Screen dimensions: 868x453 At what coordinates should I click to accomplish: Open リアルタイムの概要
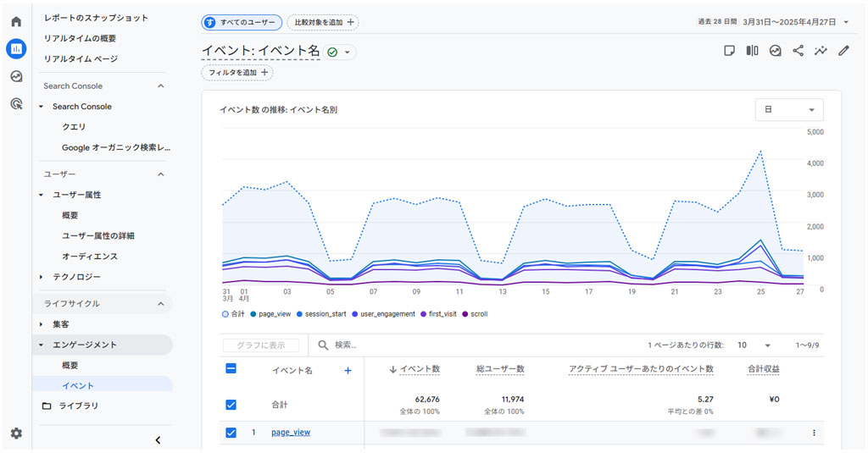point(80,38)
